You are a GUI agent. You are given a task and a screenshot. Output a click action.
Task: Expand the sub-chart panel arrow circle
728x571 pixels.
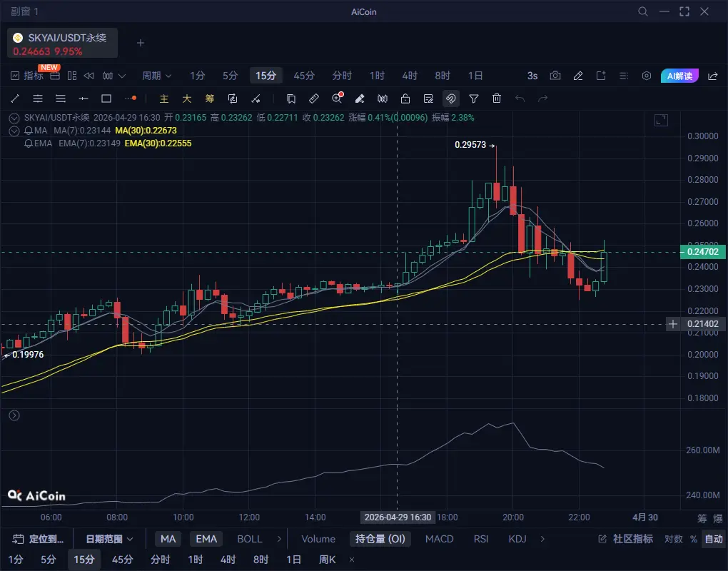(14, 415)
